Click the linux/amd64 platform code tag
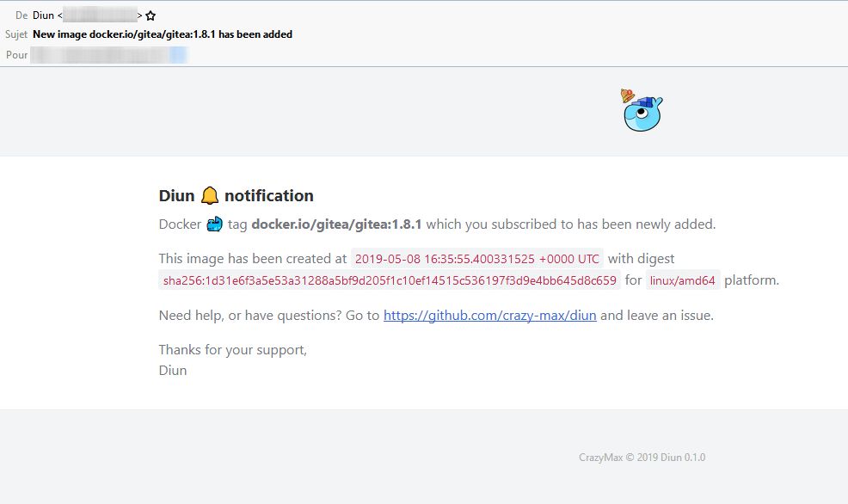Image resolution: width=848 pixels, height=504 pixels. (x=683, y=280)
